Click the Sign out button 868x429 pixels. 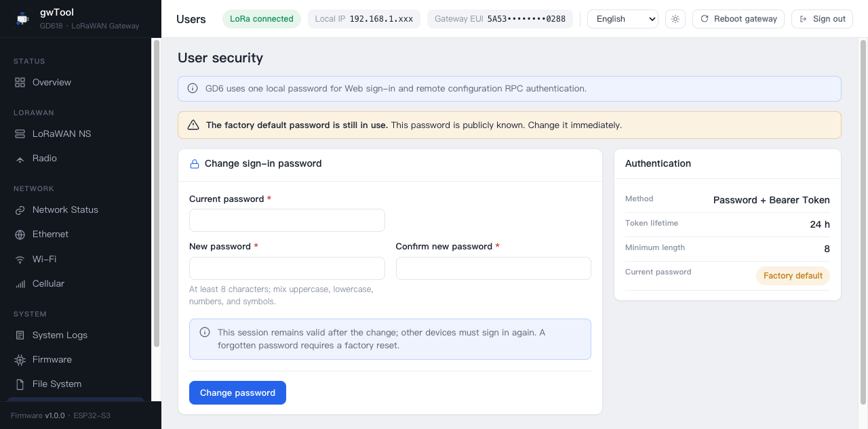822,19
